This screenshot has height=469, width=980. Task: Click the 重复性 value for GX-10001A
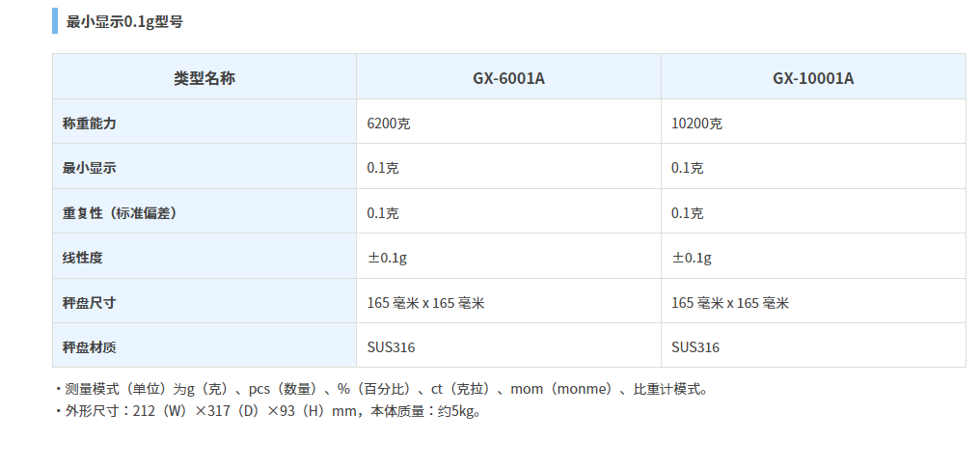pos(688,213)
